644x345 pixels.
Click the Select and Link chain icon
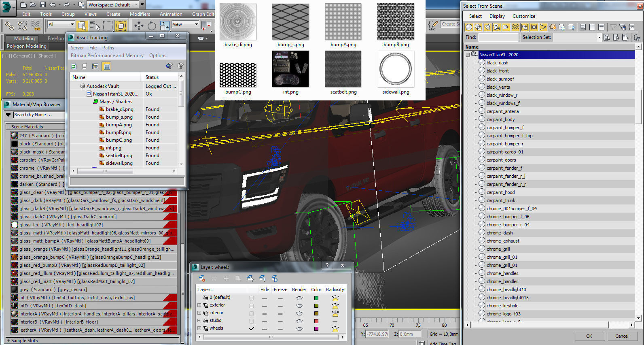(x=9, y=26)
